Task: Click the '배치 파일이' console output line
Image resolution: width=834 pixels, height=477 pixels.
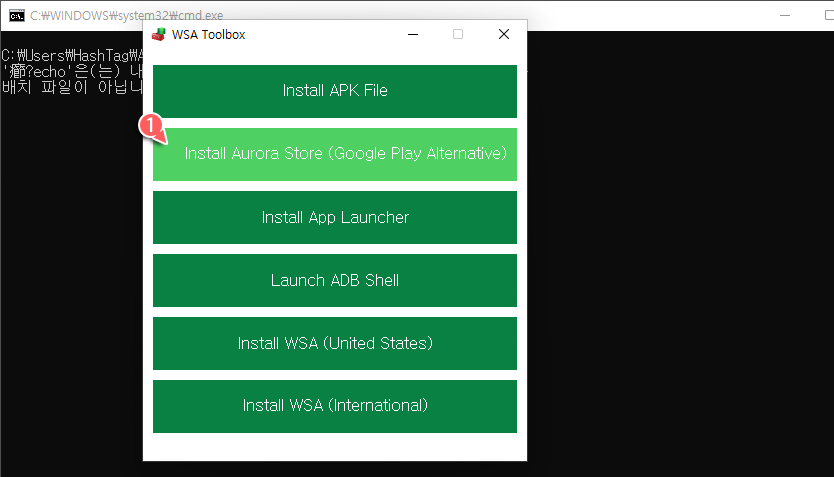Action: [x=72, y=87]
